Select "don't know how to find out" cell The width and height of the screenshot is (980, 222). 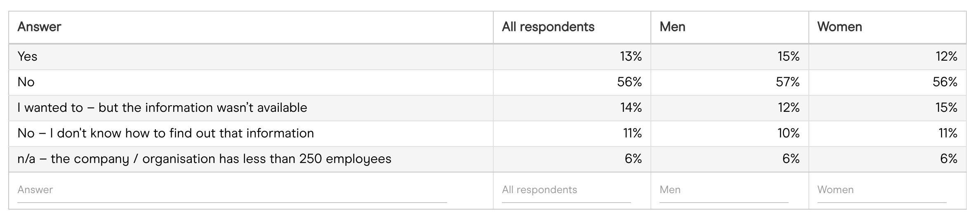coord(165,133)
